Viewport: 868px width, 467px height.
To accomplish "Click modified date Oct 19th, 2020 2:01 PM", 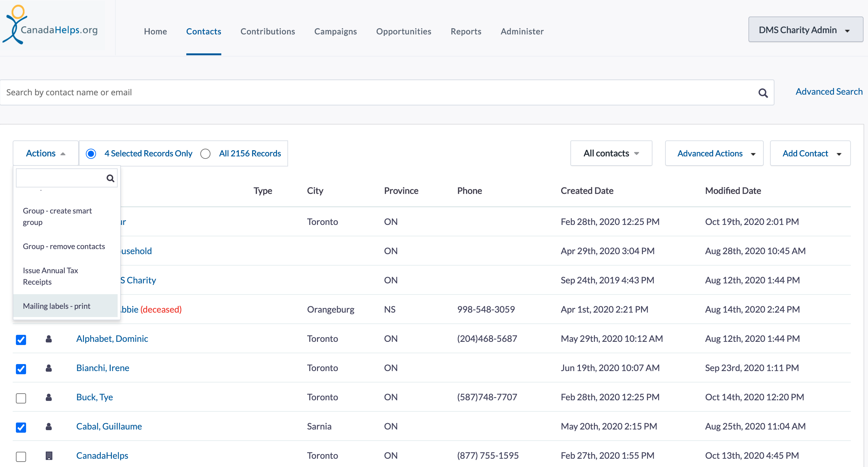I will pyautogui.click(x=752, y=222).
